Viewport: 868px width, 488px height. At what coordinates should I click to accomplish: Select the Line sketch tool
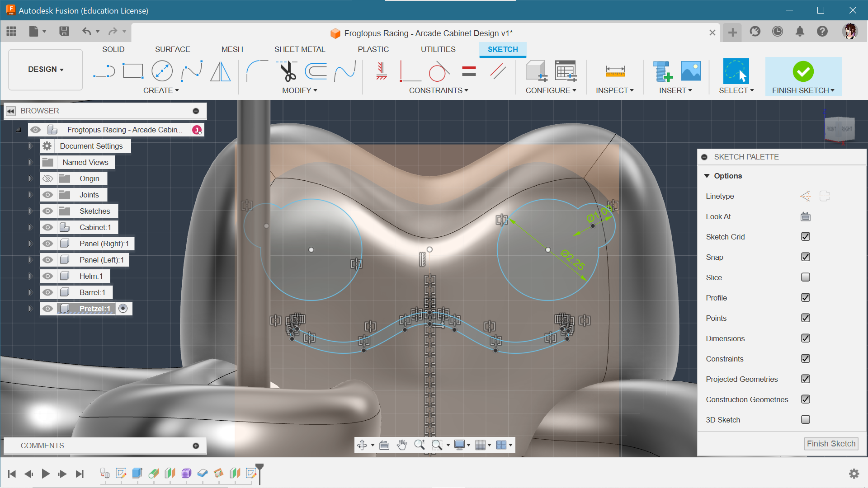(104, 71)
